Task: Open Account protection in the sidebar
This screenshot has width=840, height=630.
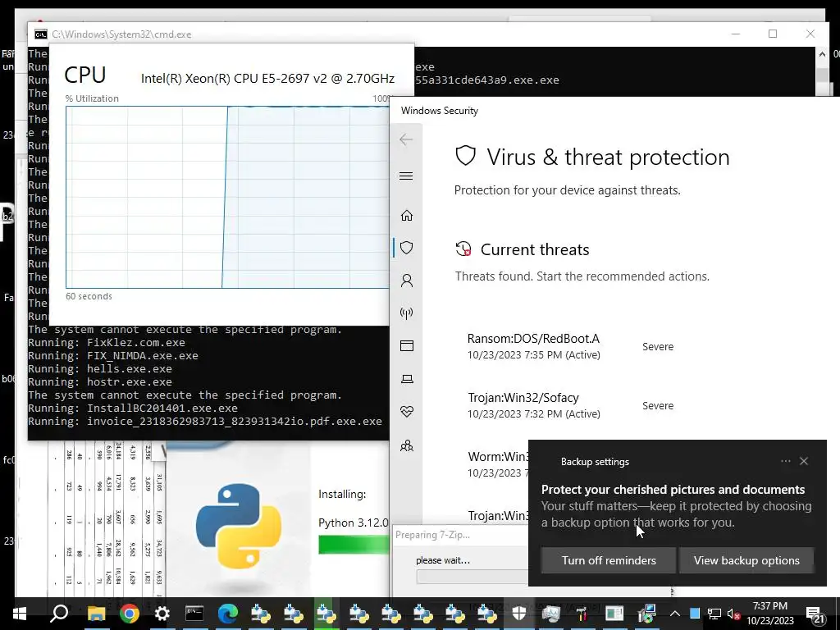Action: click(x=407, y=281)
